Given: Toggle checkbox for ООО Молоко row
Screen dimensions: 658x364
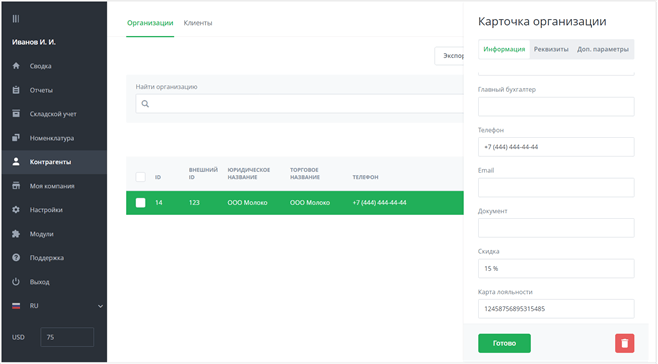Looking at the screenshot, I should [x=141, y=203].
